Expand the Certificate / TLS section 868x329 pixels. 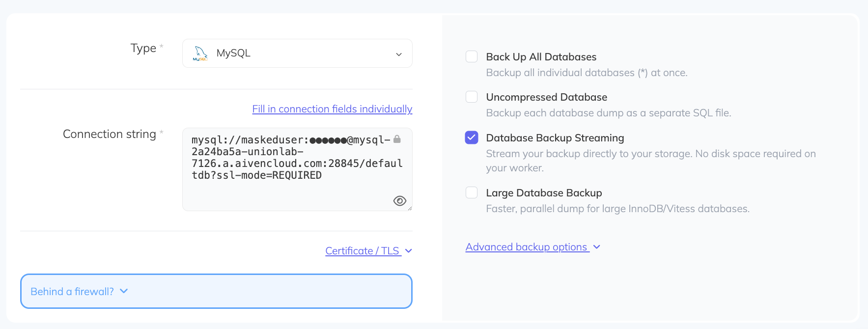point(363,251)
